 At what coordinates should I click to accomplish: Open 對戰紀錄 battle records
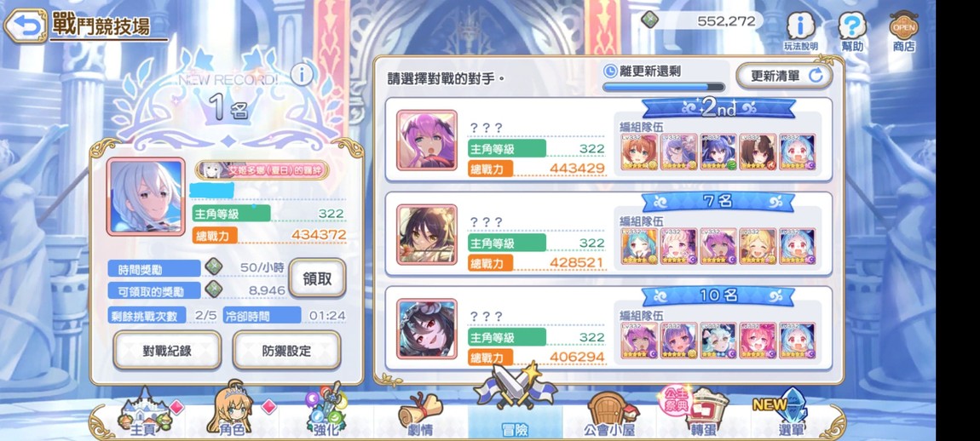[167, 351]
